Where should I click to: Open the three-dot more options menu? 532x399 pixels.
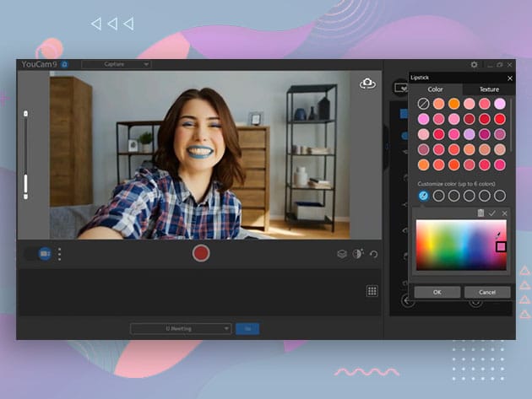click(59, 253)
